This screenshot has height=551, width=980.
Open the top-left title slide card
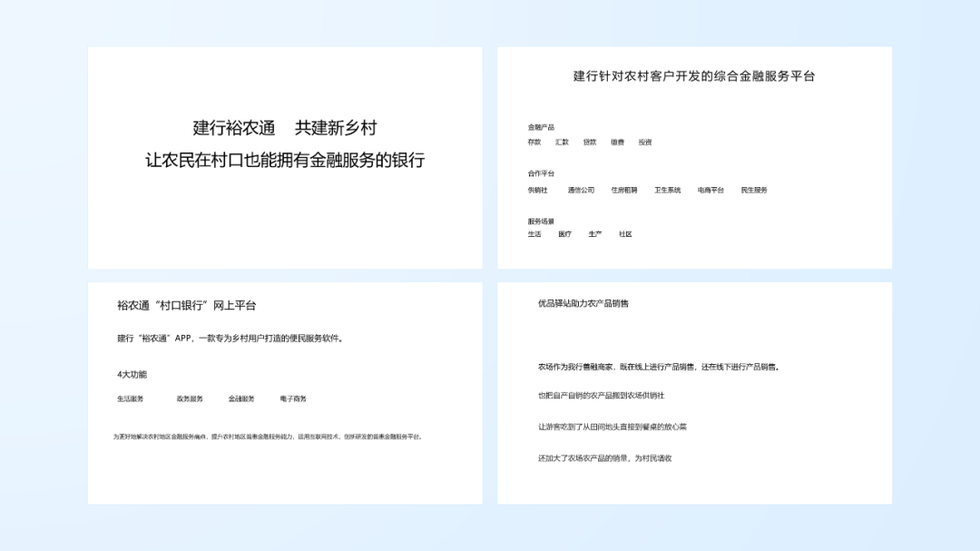click(x=285, y=158)
